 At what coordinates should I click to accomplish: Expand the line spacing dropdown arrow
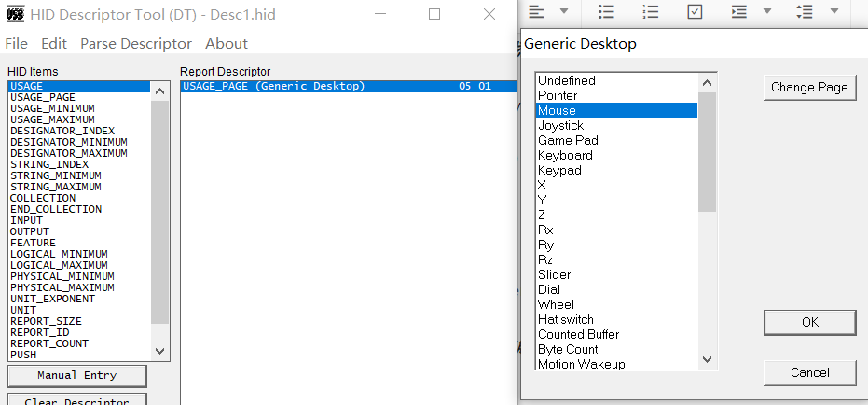(834, 11)
